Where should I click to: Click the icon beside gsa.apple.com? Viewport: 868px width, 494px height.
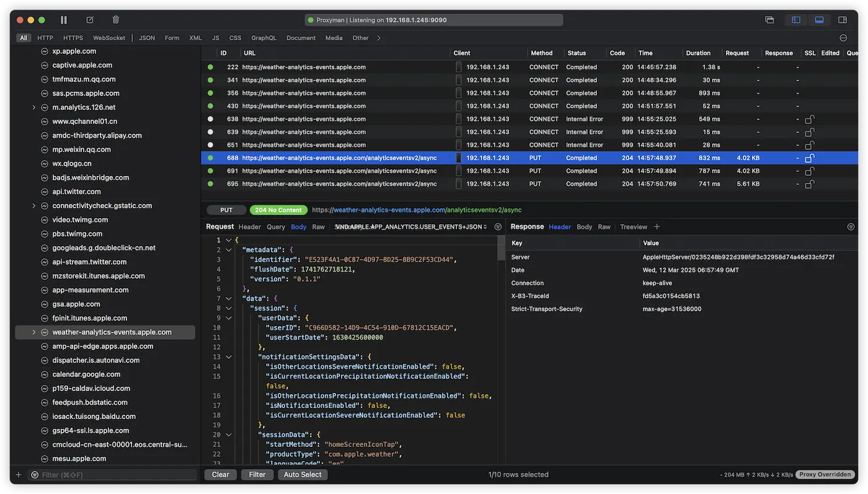click(x=45, y=304)
